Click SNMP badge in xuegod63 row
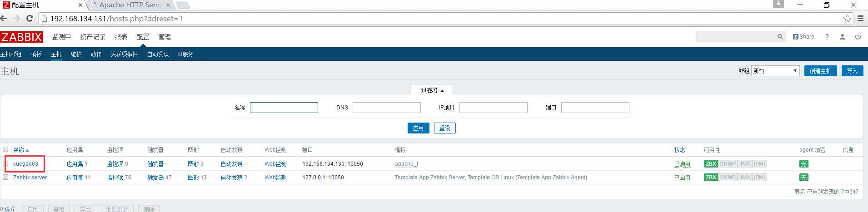 tap(728, 164)
